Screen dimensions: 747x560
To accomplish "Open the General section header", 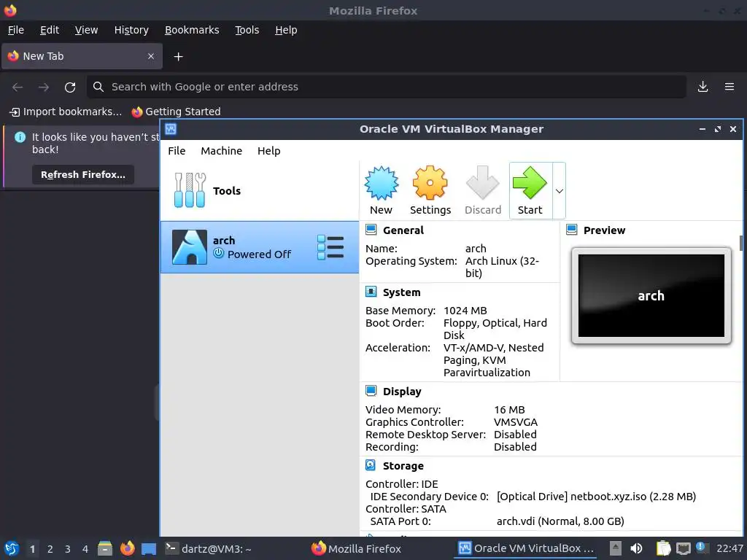I will 403,230.
